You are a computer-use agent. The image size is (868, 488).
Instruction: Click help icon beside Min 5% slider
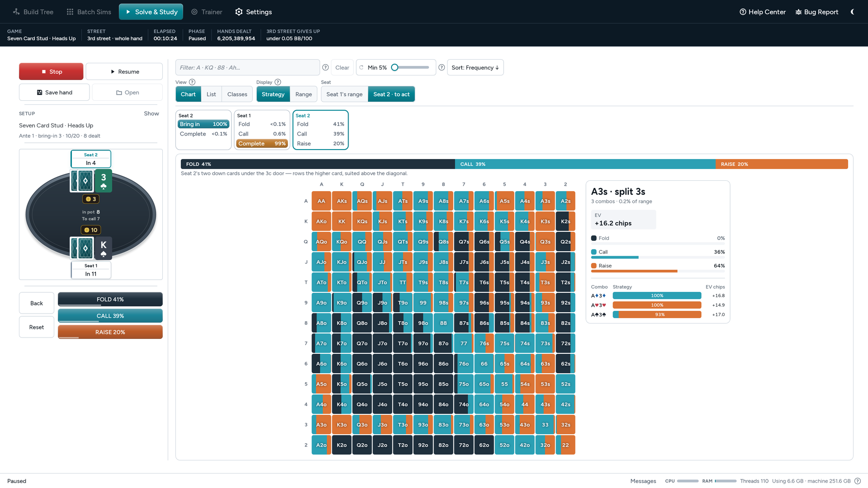click(x=442, y=67)
